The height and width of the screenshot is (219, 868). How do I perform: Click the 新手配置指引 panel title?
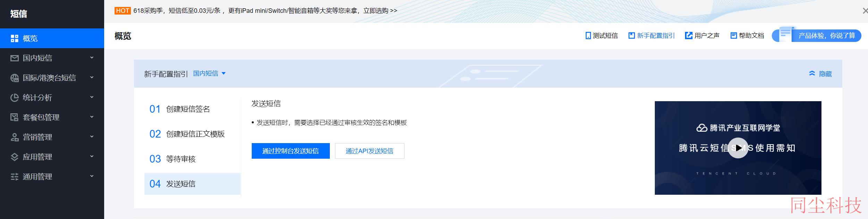166,74
